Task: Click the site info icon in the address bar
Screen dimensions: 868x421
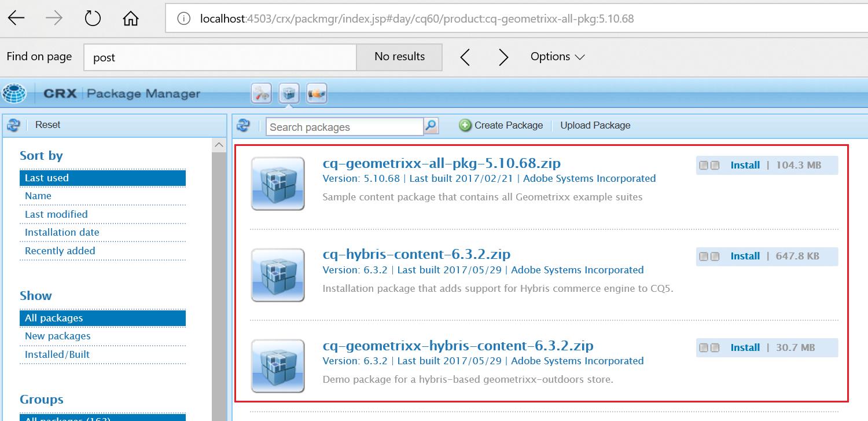Action: tap(183, 19)
